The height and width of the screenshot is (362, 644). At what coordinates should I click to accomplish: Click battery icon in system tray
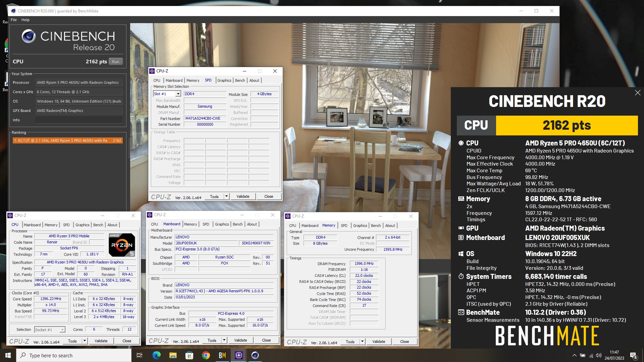click(x=583, y=355)
